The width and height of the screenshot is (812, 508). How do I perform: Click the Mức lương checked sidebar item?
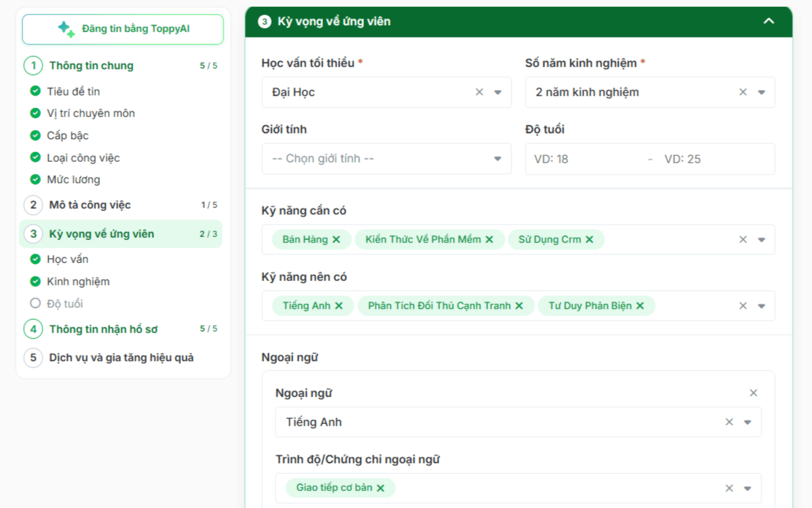(x=65, y=179)
